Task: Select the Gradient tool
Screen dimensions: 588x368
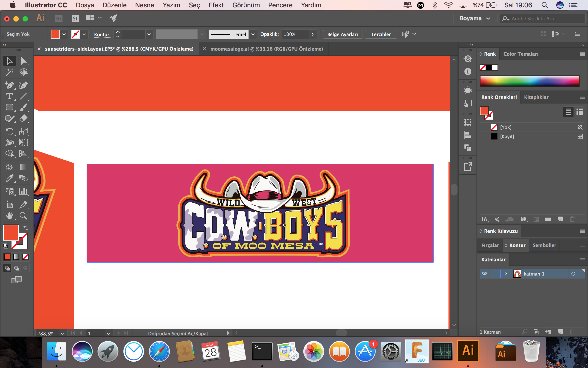Action: click(24, 167)
